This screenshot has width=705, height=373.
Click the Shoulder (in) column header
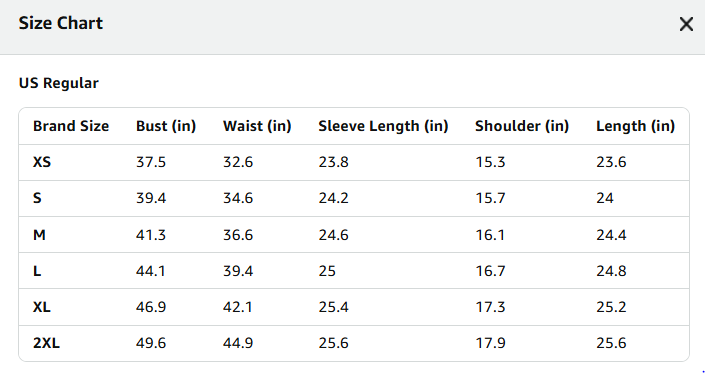pos(522,126)
